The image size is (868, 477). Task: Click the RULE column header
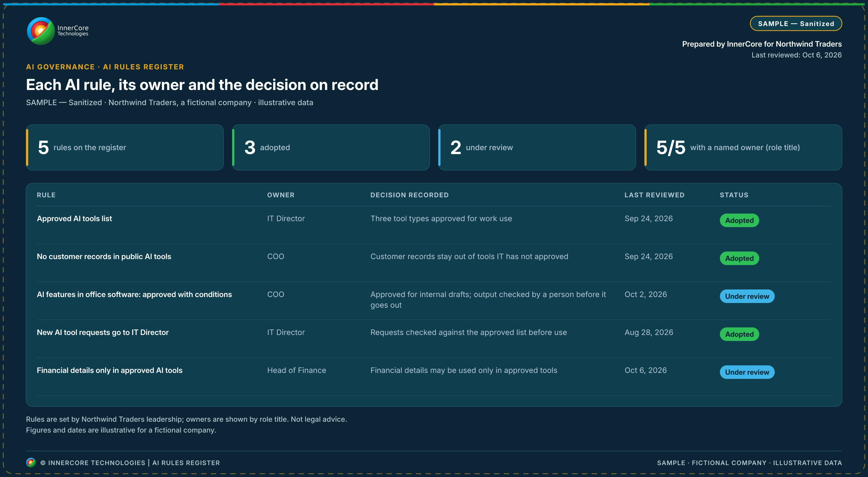(x=46, y=195)
